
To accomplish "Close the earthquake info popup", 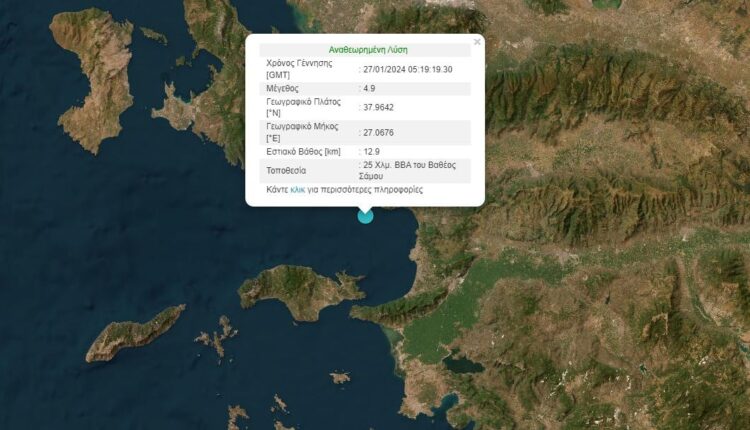I will [477, 42].
